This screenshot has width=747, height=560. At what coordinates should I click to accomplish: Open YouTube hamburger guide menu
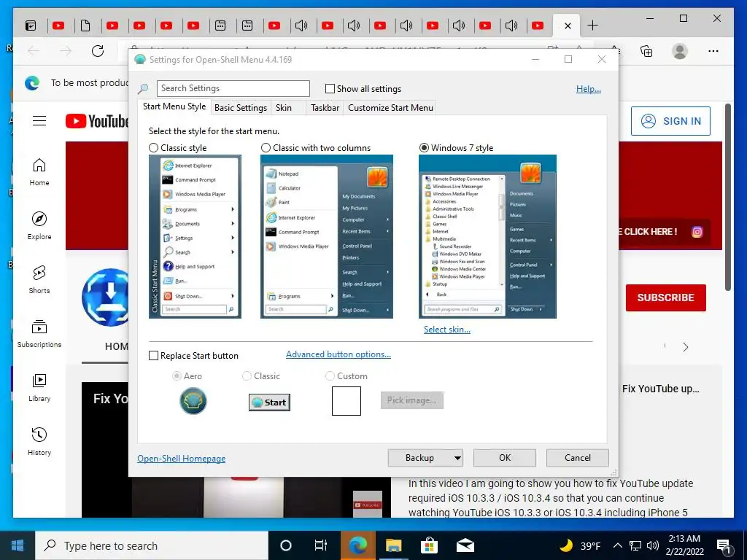coord(39,121)
